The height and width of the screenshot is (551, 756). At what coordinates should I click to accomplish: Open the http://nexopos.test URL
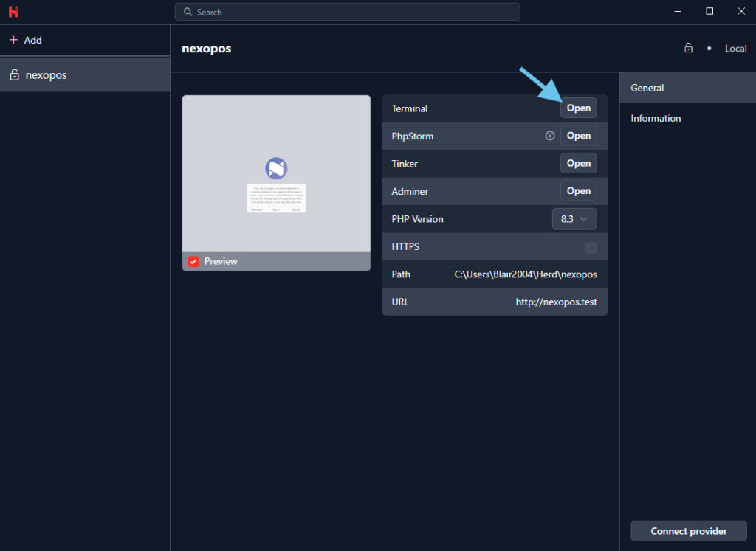[x=557, y=302]
